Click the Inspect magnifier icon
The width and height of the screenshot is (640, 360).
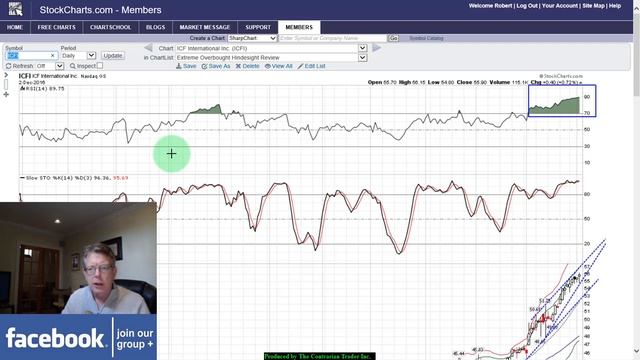point(73,66)
